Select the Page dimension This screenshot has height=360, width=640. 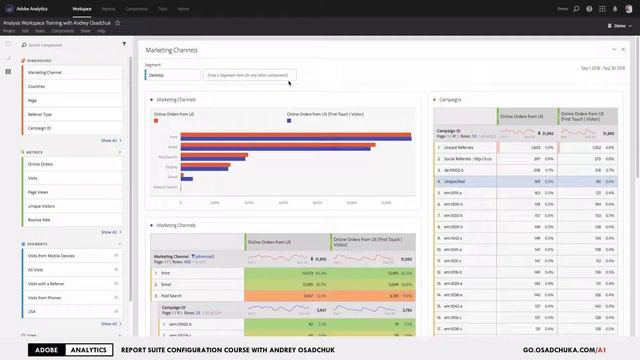coord(72,100)
